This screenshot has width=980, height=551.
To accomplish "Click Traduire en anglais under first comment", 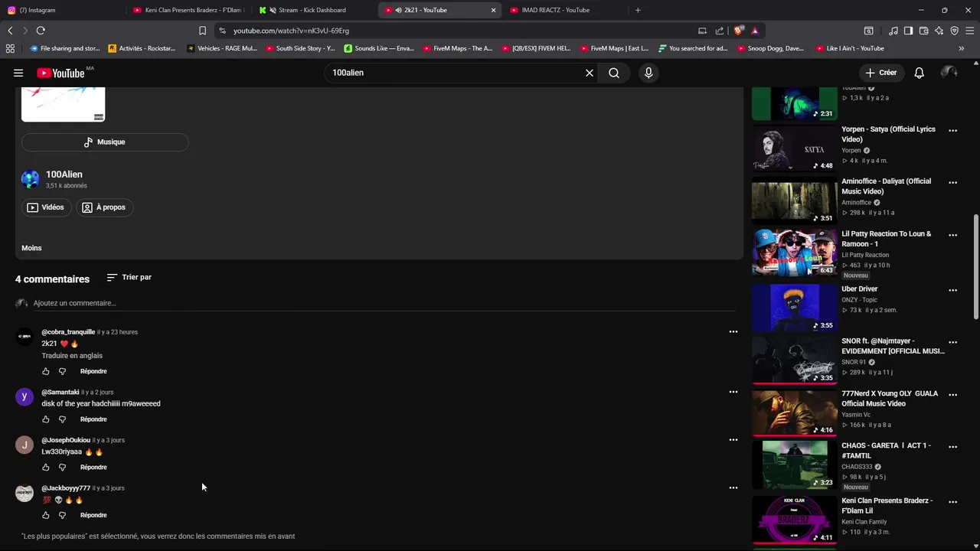I will pyautogui.click(x=72, y=356).
